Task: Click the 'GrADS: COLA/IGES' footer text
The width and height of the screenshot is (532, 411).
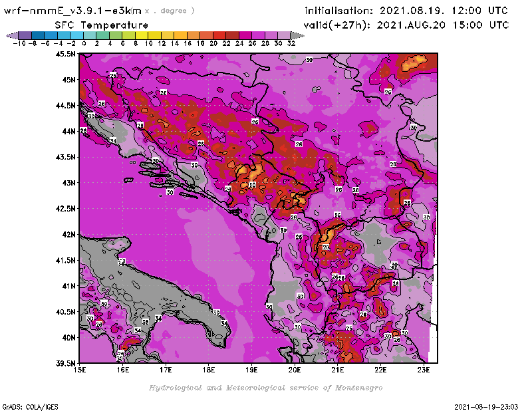Action: 30,407
